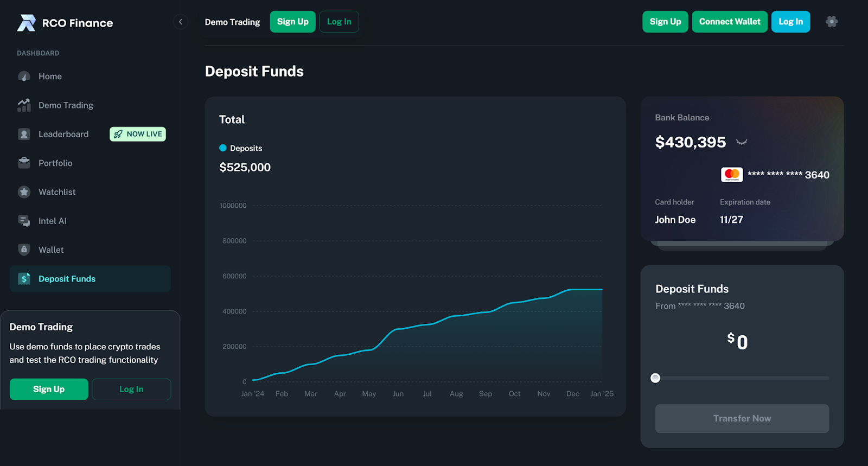Click the Wallet lock icon
Viewport: 868px width, 466px height.
pos(24,250)
